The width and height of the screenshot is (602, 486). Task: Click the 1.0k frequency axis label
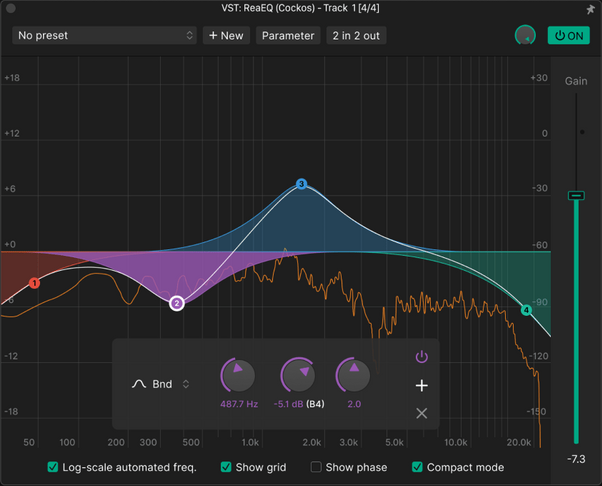coord(250,442)
